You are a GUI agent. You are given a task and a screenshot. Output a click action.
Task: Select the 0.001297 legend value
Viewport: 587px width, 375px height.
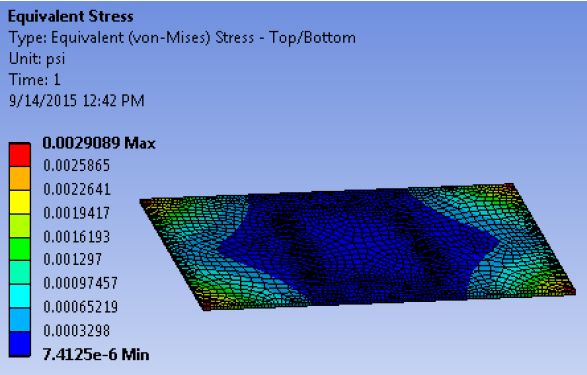[73, 259]
